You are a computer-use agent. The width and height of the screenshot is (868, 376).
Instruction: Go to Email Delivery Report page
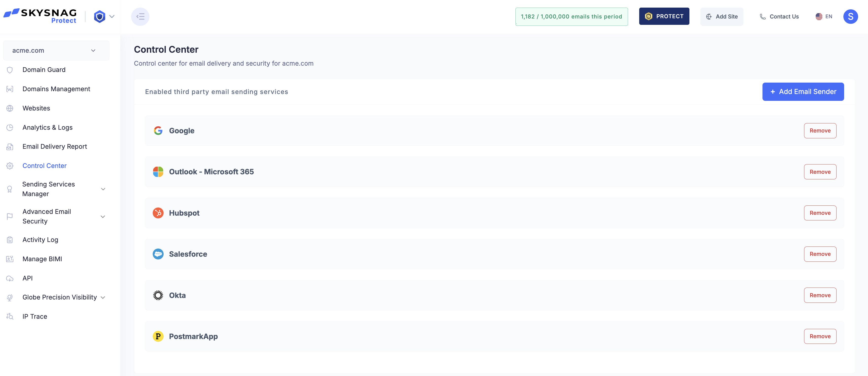(x=55, y=146)
